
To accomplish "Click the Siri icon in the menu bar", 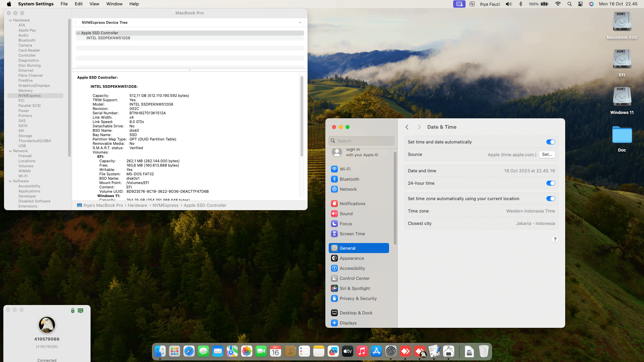I will [x=591, y=4].
